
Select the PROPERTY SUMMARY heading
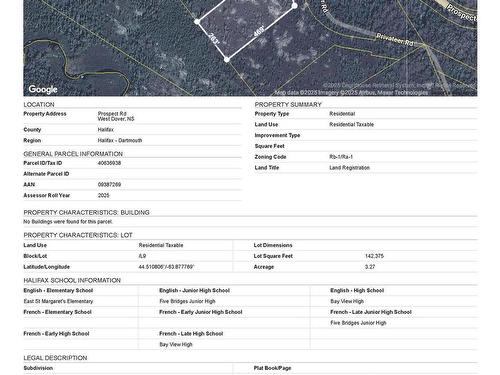click(x=288, y=105)
